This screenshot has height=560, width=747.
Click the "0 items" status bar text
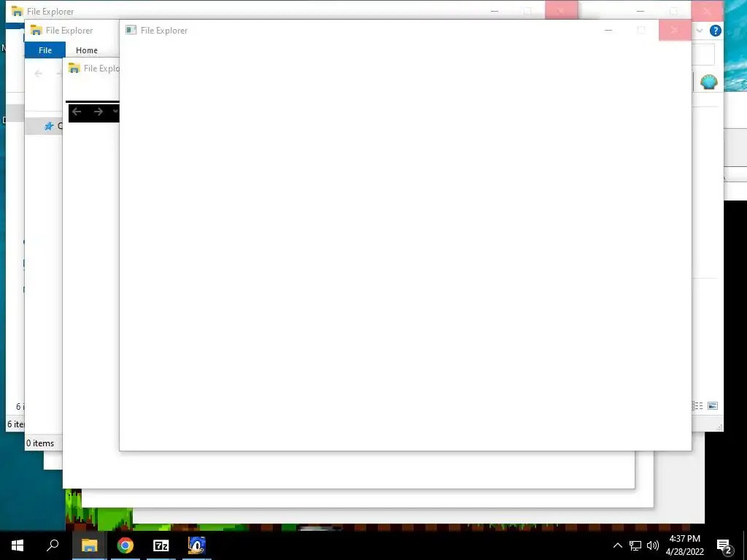(40, 443)
